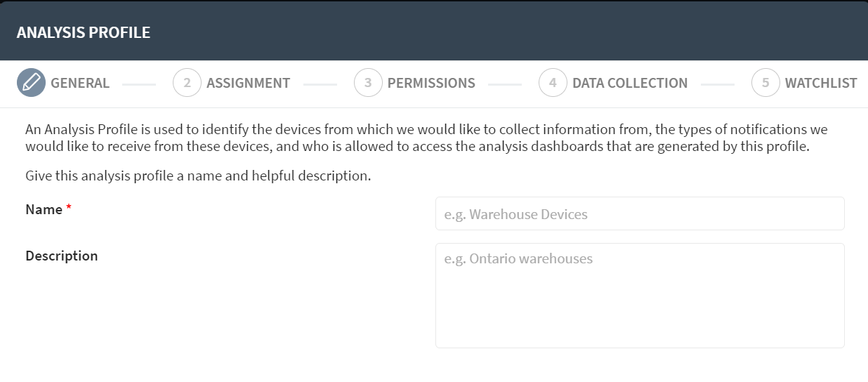
Task: Click the pencil icon for the General step
Action: 31,83
